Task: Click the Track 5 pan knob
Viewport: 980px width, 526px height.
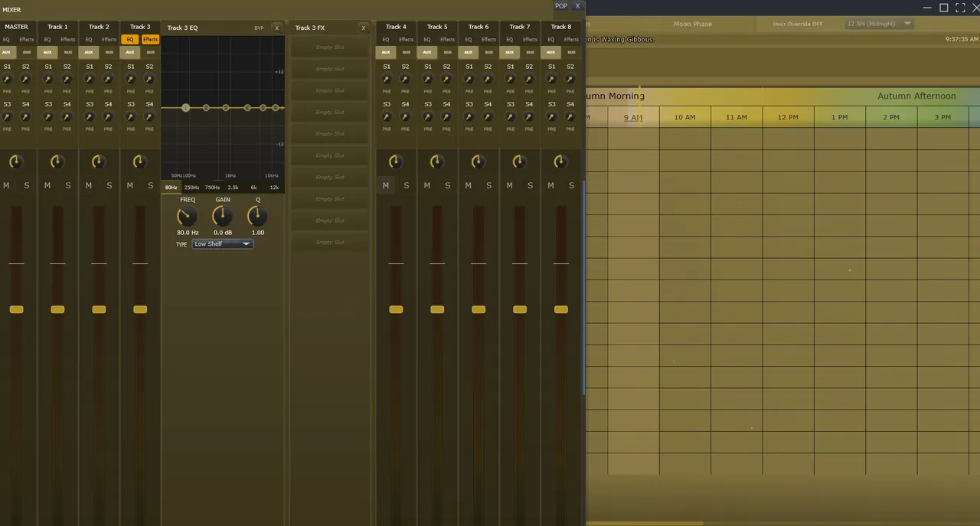Action: click(436, 162)
